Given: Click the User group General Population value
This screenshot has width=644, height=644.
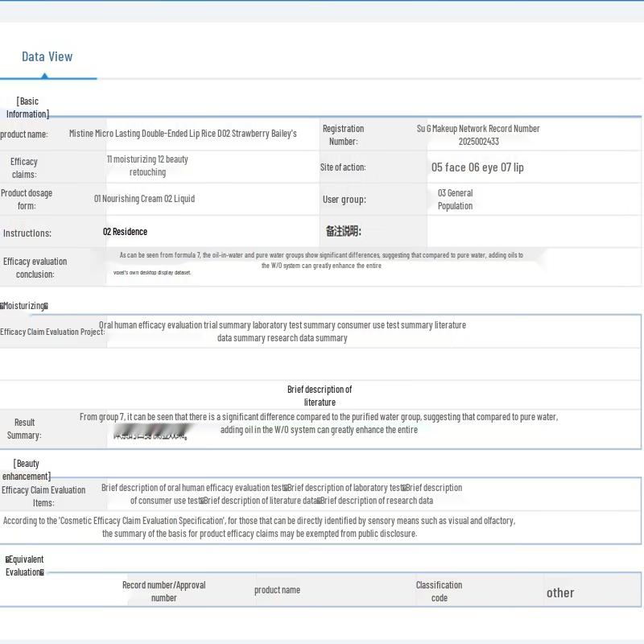Looking at the screenshot, I should [455, 200].
